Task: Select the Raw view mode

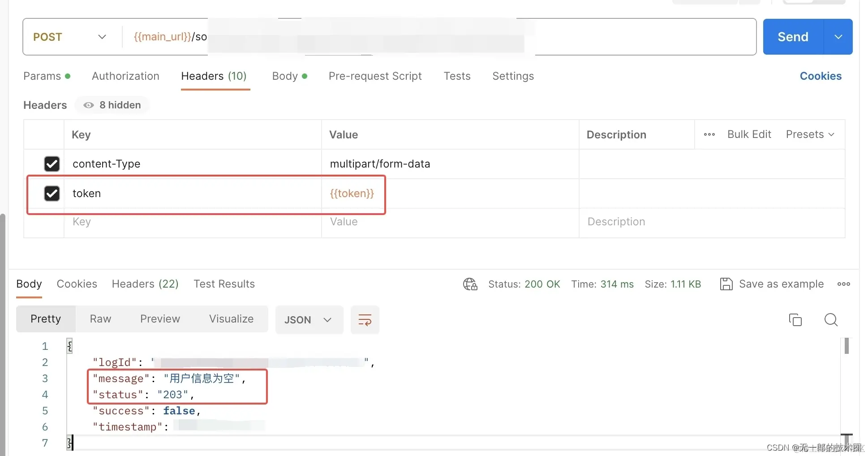Action: [x=100, y=319]
